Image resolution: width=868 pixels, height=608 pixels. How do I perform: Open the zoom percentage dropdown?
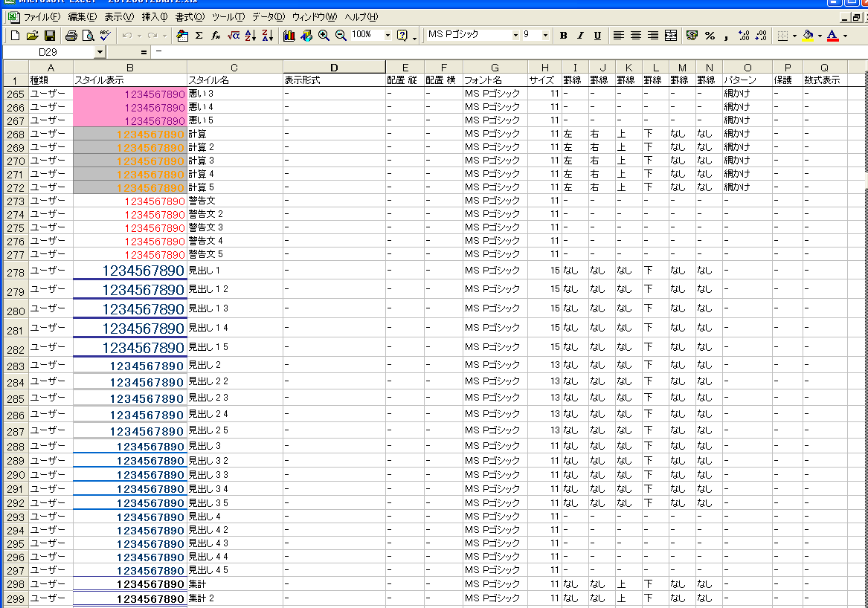[x=388, y=36]
